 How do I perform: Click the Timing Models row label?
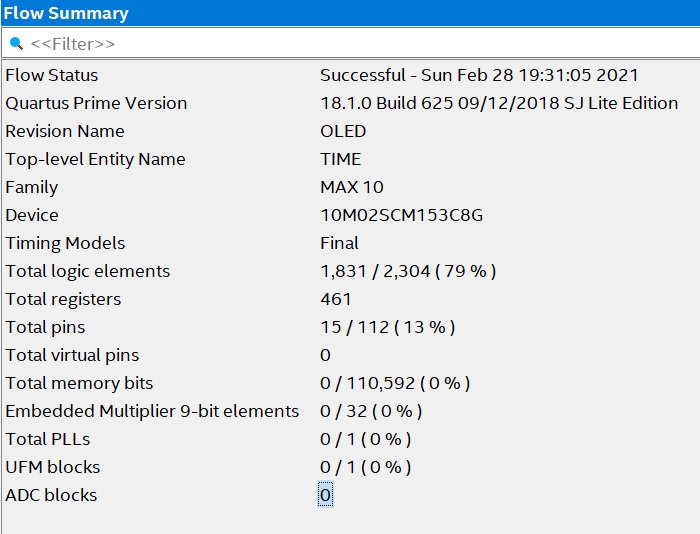point(65,243)
